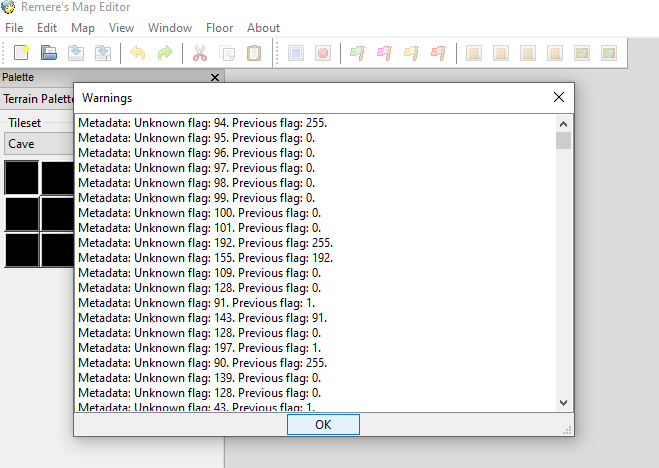659x468 pixels.
Task: Click the fourth door toolbar icon
Action: 555,53
